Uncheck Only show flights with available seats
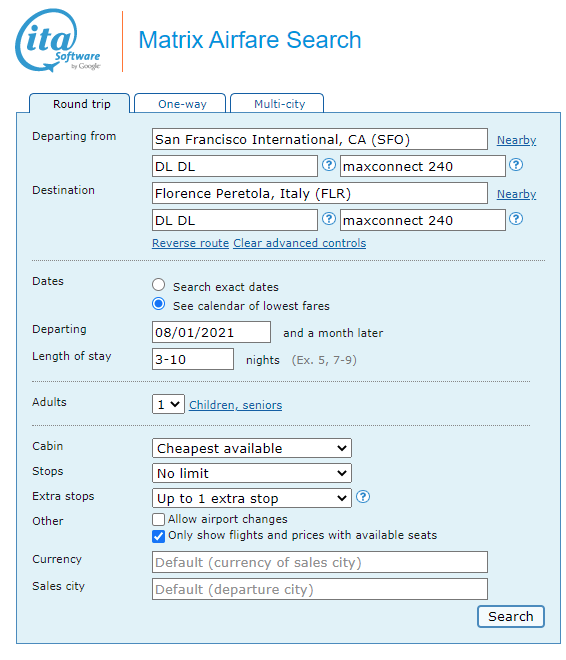The image size is (566, 660). pos(159,536)
